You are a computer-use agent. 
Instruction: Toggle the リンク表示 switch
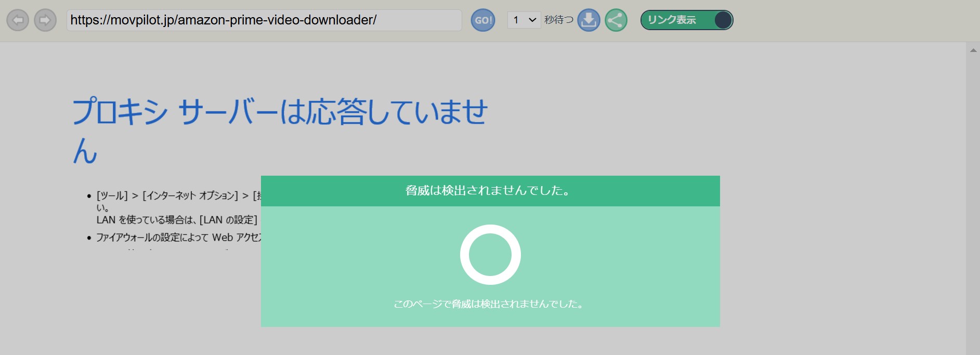click(x=687, y=20)
